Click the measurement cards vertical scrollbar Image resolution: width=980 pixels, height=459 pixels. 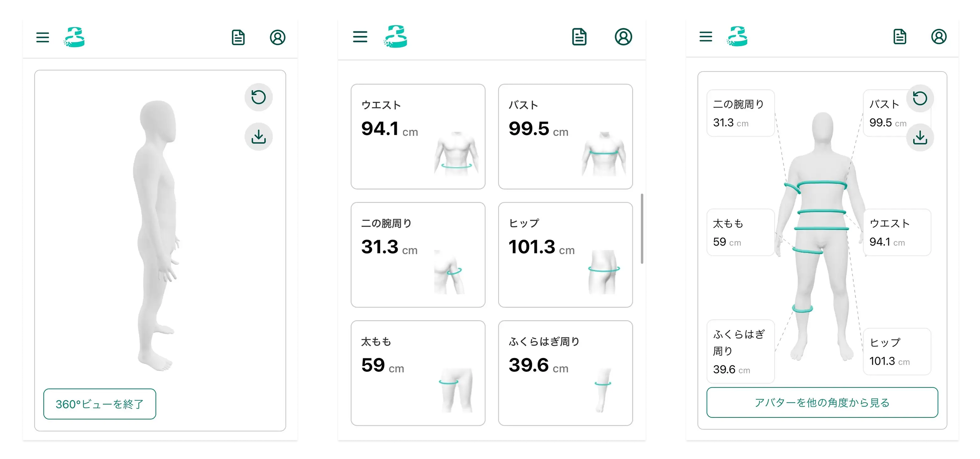click(x=642, y=228)
